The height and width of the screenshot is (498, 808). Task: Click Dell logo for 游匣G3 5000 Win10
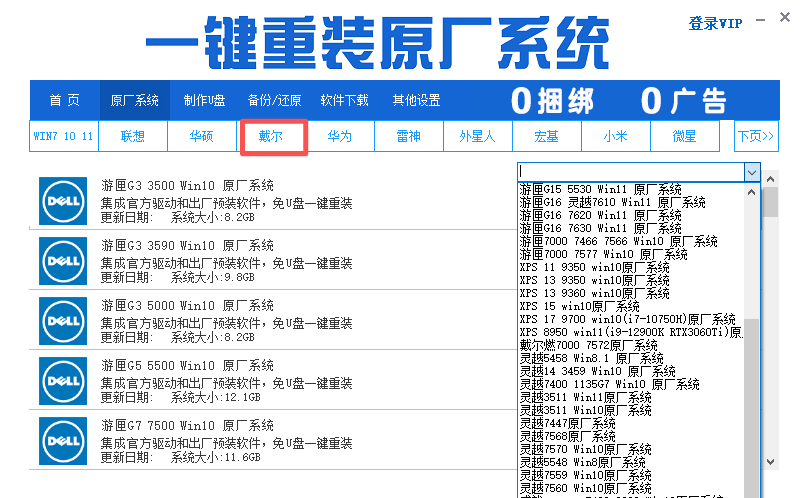pyautogui.click(x=63, y=321)
